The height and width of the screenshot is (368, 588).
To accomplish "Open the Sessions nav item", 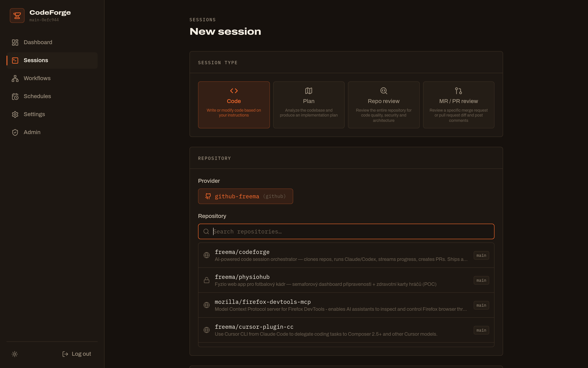I will 52,60.
